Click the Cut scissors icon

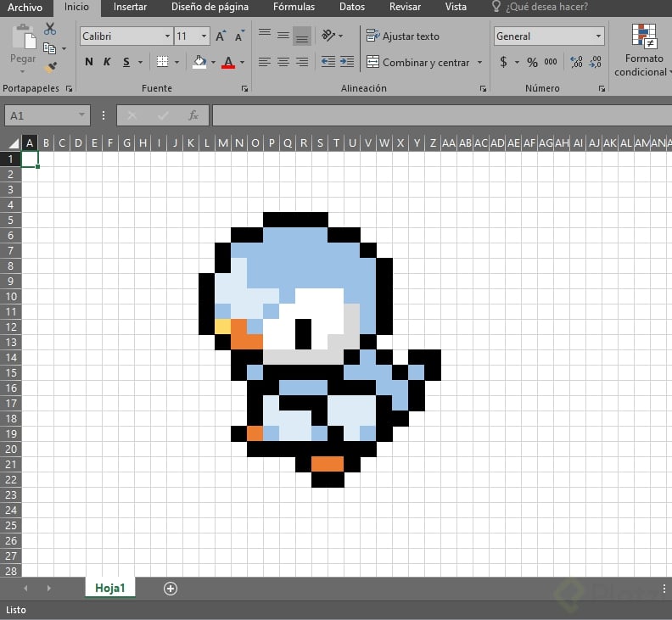pyautogui.click(x=50, y=29)
